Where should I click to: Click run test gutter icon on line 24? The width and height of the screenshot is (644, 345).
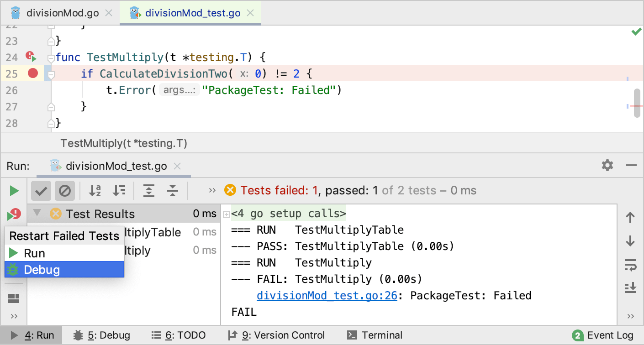tap(31, 57)
